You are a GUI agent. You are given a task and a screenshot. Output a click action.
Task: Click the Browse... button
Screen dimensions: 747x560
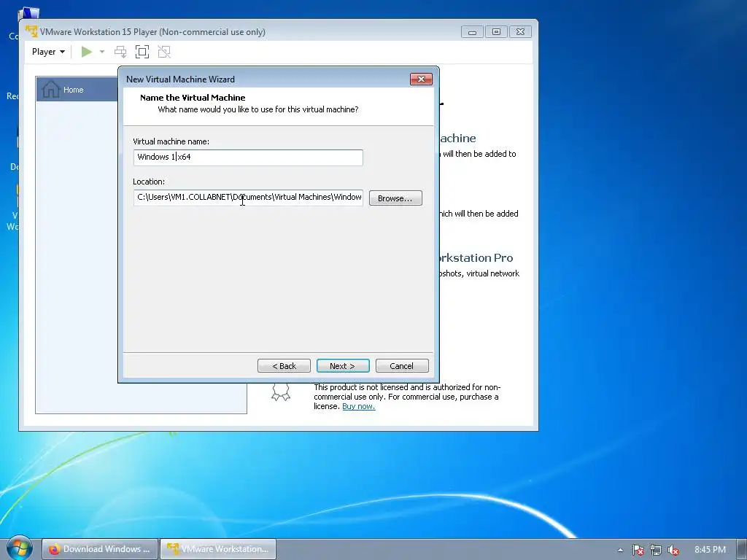(395, 198)
